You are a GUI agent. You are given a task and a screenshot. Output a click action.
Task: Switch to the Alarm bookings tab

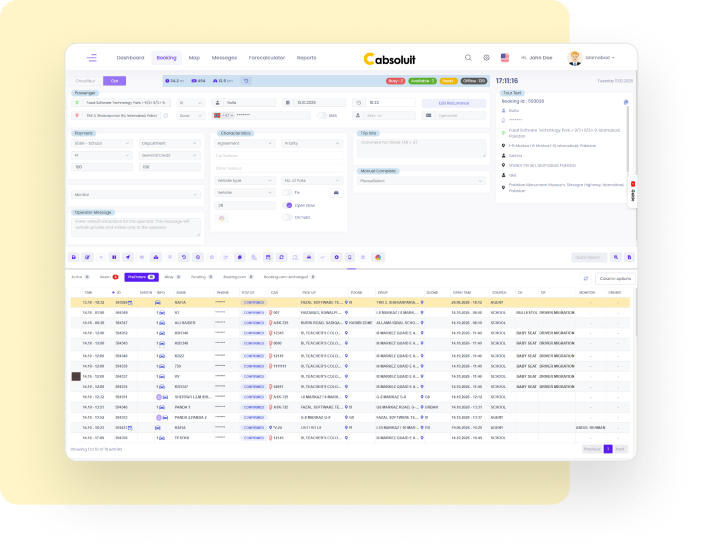tap(109, 277)
